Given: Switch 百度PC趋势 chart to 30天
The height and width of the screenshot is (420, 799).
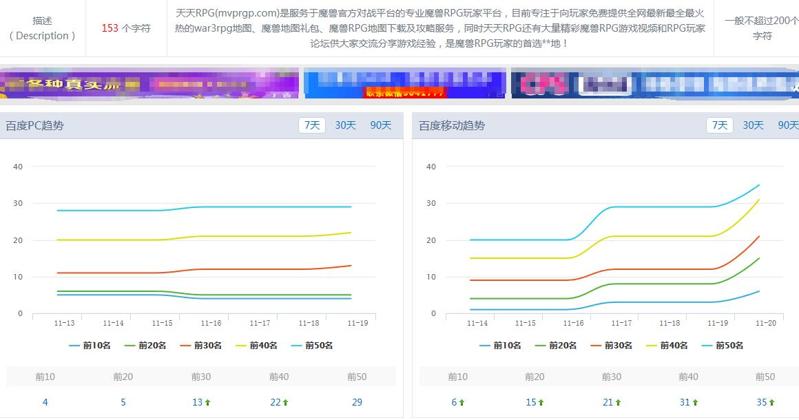Looking at the screenshot, I should (345, 125).
